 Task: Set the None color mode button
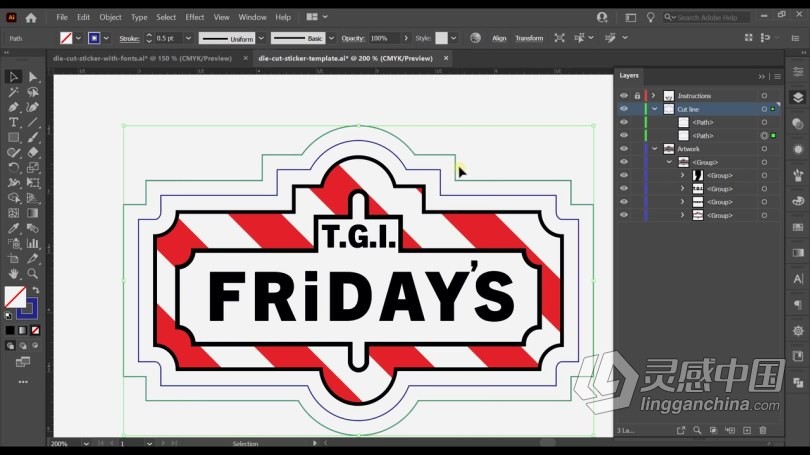[35, 331]
